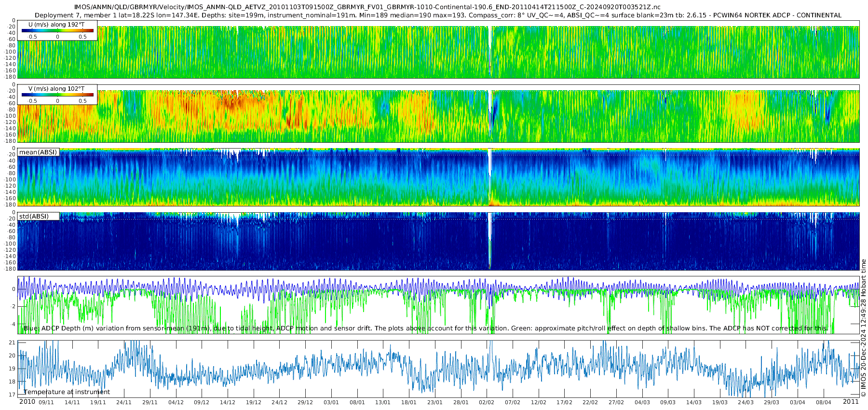Click the '04/03' date tick label
The image size is (868, 410).
point(642,402)
